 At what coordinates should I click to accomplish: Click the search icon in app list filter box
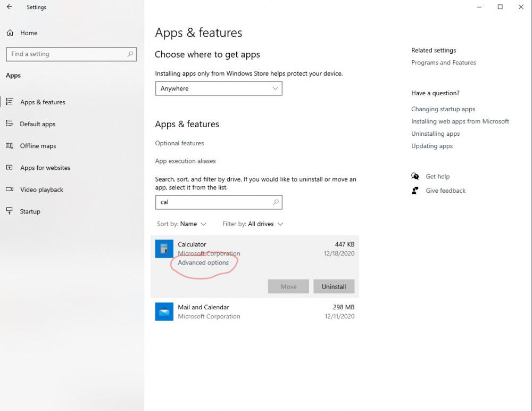276,202
